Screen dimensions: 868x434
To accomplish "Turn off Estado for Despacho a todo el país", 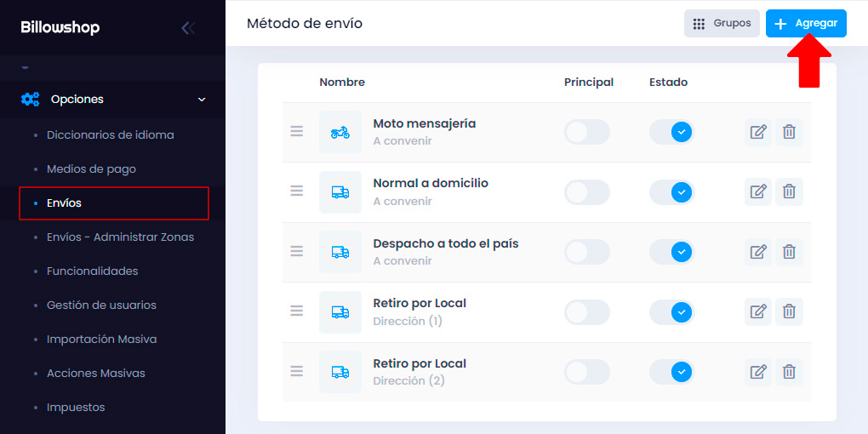I will tap(671, 252).
